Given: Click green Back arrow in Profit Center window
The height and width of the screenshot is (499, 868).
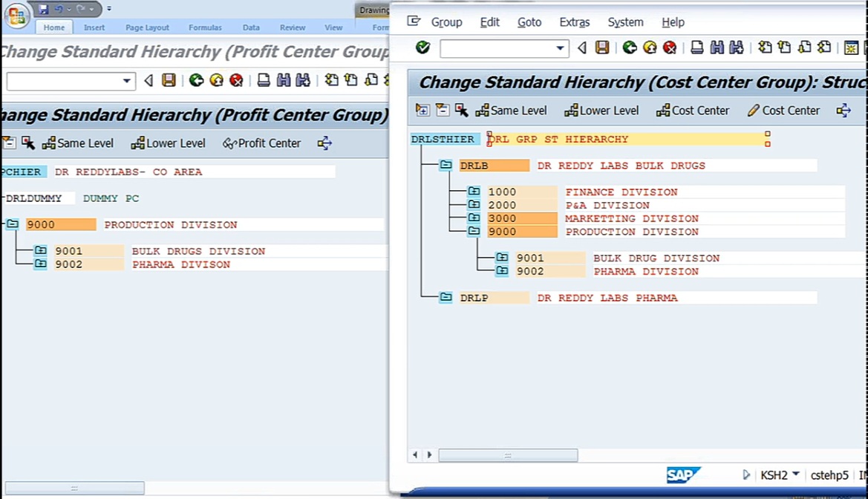Looking at the screenshot, I should [197, 80].
